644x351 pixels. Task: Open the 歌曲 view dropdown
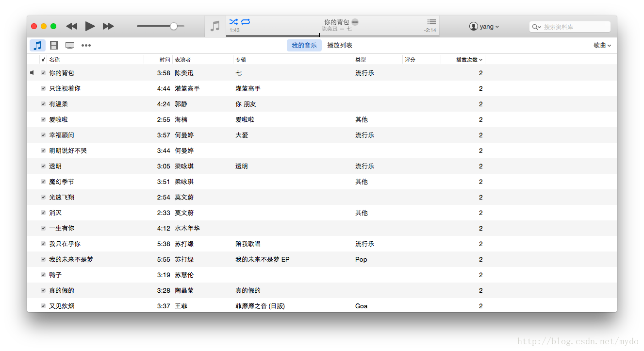coord(602,45)
